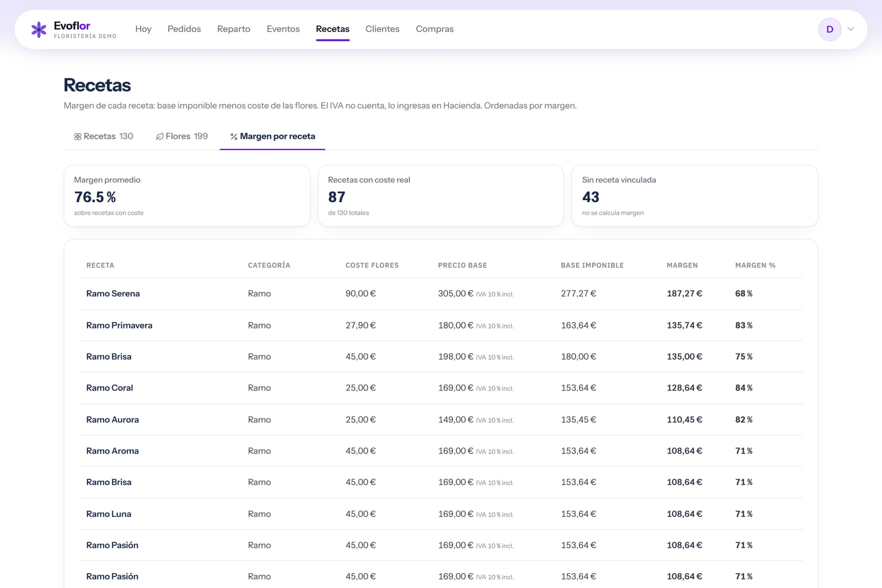Open the Ramo Serena recipe row
The width and height of the screenshot is (882, 588).
pos(441,294)
